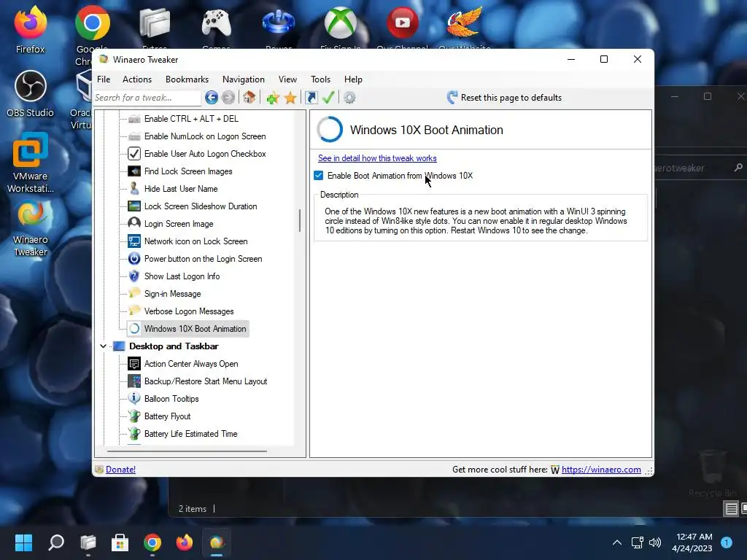747x560 pixels.
Task: Open the notification badge in taskbar
Action: tap(727, 542)
